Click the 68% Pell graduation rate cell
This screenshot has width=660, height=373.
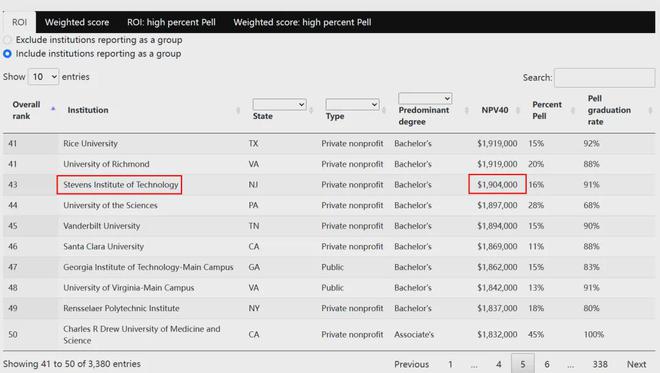coord(591,205)
